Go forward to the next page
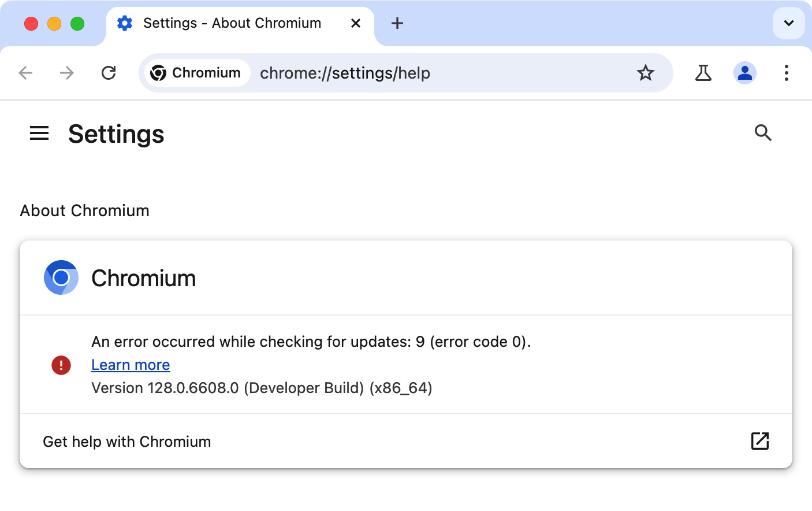The height and width of the screenshot is (511, 812). click(x=67, y=73)
